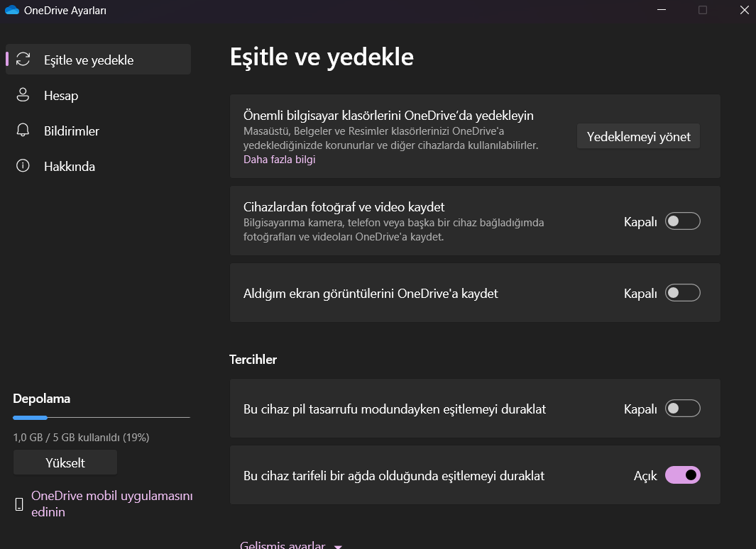Image resolution: width=756 pixels, height=549 pixels.
Task: Select the Hakkında tab
Action: pyautogui.click(x=70, y=166)
